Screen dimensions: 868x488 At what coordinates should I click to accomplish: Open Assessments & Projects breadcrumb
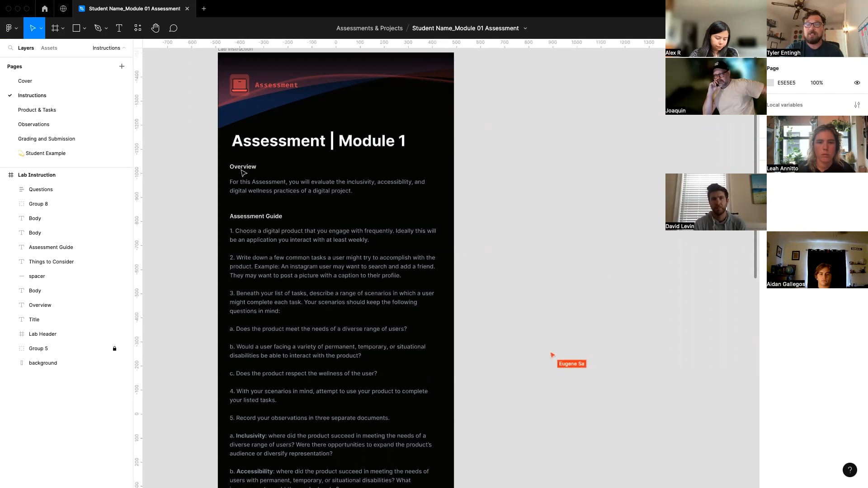click(369, 28)
